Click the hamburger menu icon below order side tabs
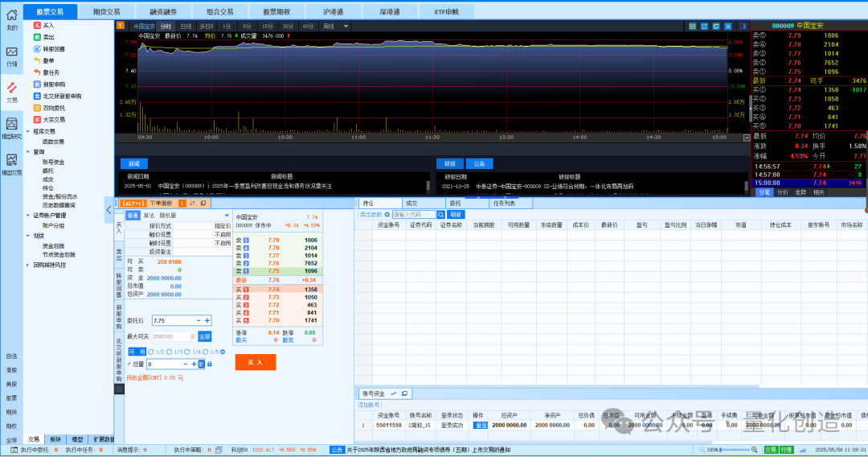The image size is (868, 457). (119, 389)
